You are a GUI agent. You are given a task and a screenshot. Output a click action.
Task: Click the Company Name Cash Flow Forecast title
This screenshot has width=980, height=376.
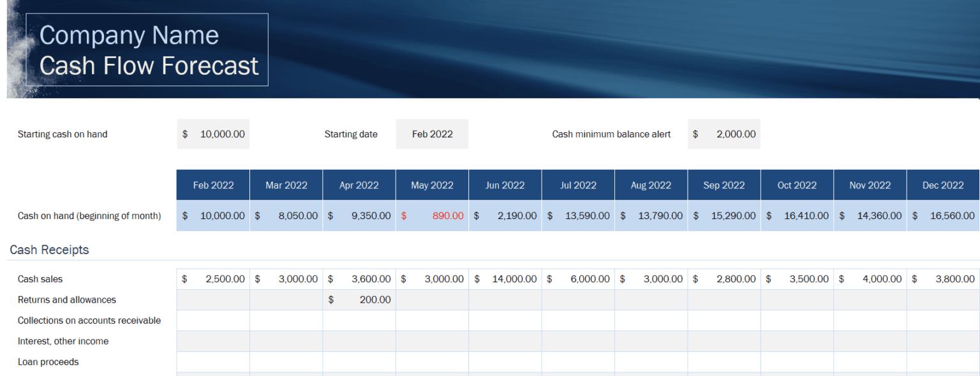tap(148, 50)
